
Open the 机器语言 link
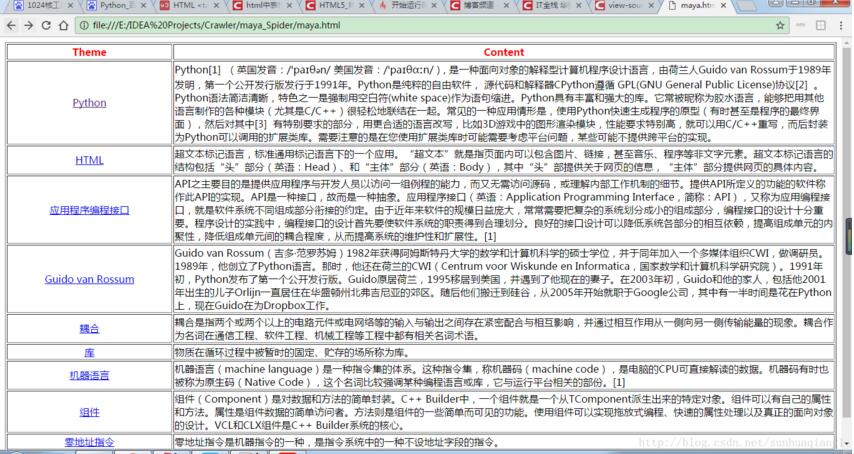89,375
